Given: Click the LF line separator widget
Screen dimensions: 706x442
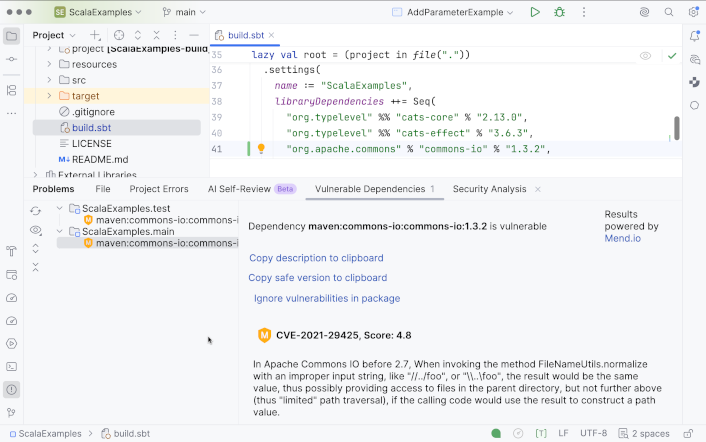Looking at the screenshot, I should tap(563, 433).
